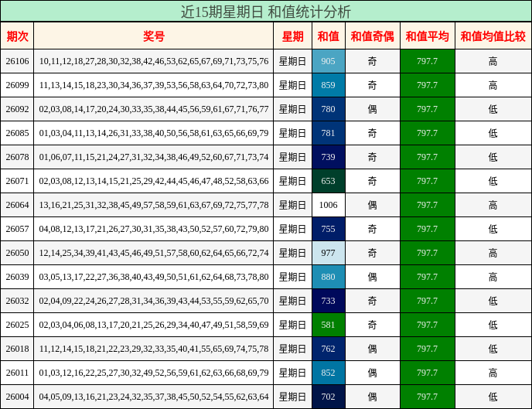The width and height of the screenshot is (532, 409).
Task: Click the 和值均值比较 column header
Action: [x=493, y=36]
